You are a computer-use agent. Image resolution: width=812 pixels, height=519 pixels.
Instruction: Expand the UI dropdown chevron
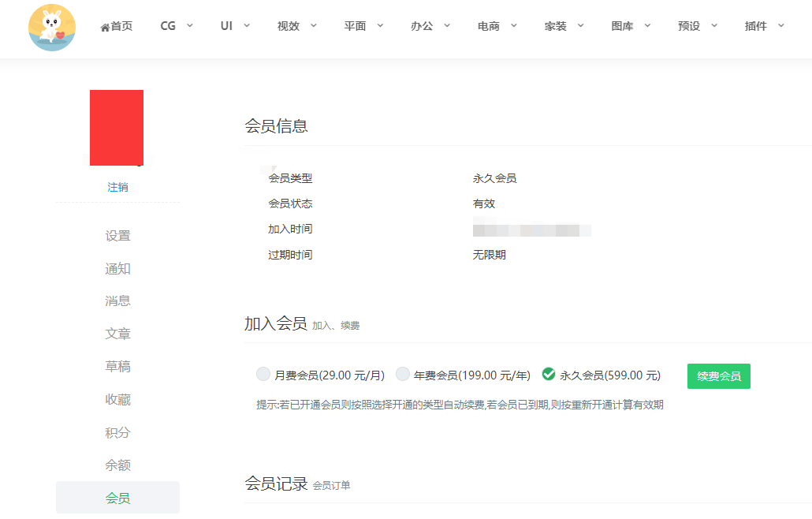(247, 25)
